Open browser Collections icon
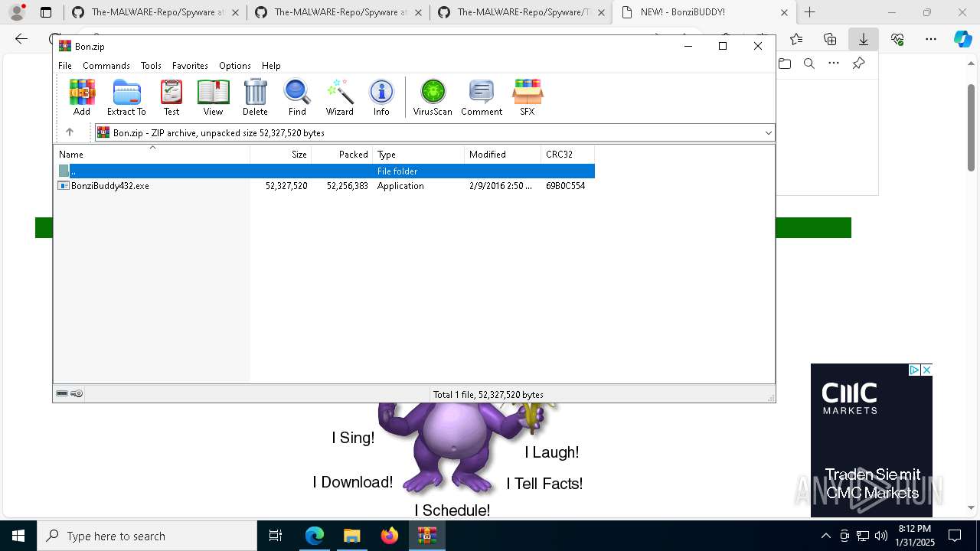Image resolution: width=980 pixels, height=551 pixels. 830,39
